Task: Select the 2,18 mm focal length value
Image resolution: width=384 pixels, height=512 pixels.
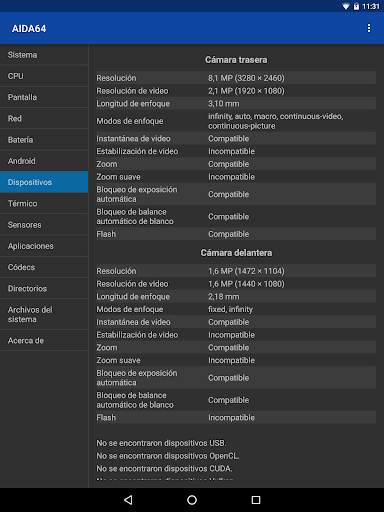Action: tap(224, 297)
